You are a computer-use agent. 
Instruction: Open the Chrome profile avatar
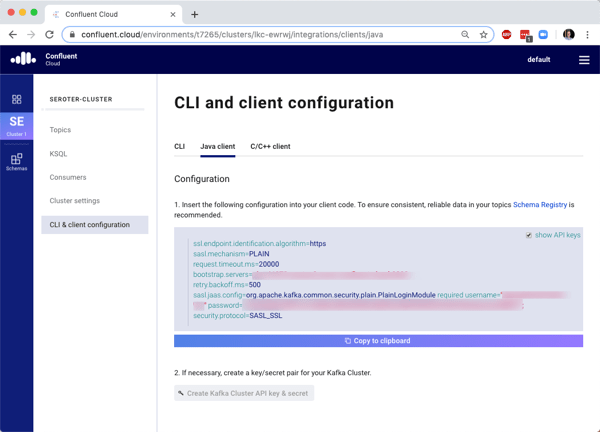[x=568, y=34]
